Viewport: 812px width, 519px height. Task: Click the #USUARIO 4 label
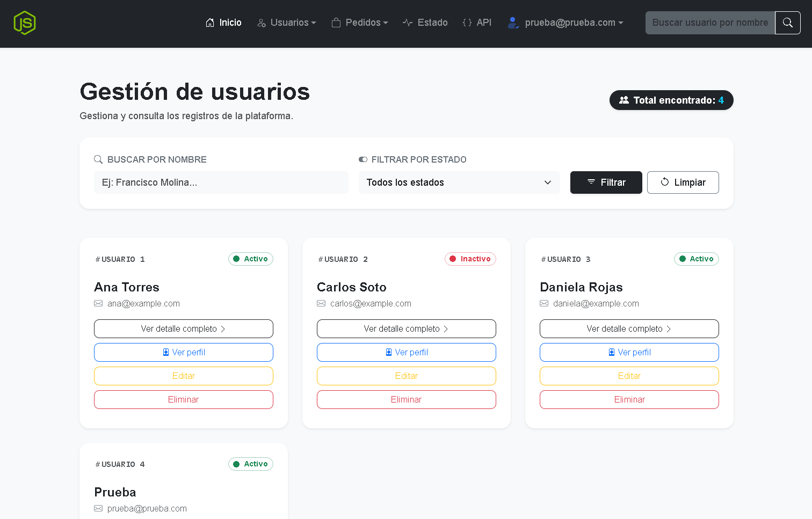tap(120, 464)
